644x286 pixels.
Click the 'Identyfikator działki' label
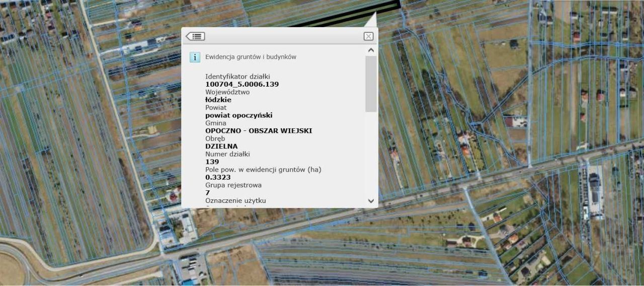tap(237, 77)
